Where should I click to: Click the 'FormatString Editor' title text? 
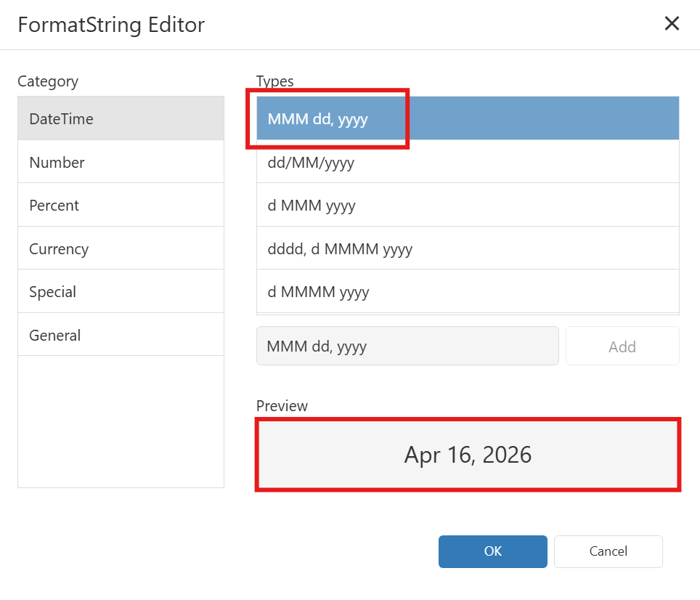tap(111, 25)
